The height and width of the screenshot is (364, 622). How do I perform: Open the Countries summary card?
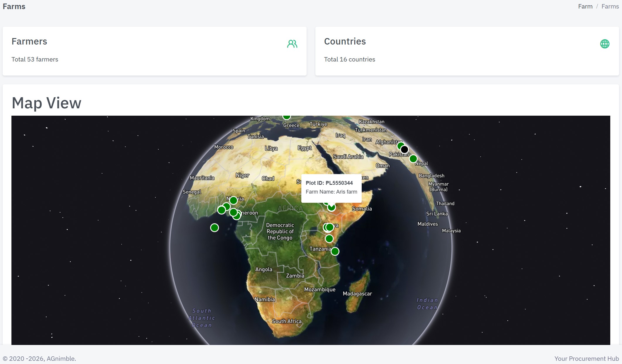pyautogui.click(x=467, y=51)
